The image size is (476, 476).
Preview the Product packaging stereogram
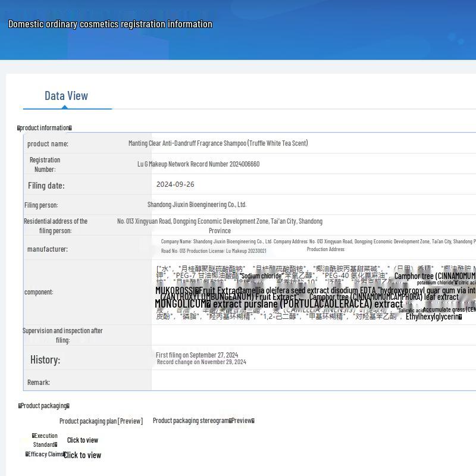coord(203,421)
